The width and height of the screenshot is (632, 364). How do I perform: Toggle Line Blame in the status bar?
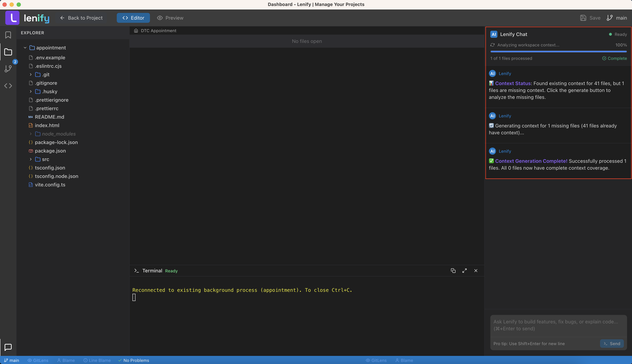pyautogui.click(x=97, y=360)
